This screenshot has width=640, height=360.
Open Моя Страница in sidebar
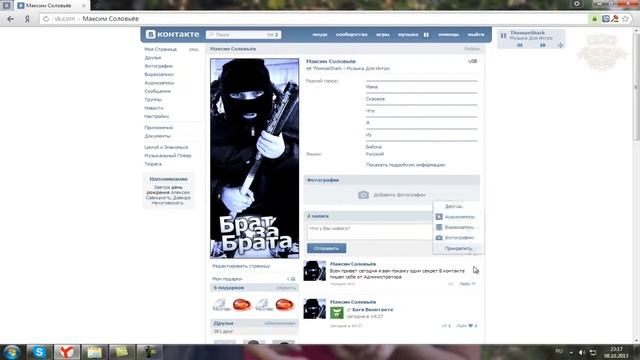click(160, 49)
